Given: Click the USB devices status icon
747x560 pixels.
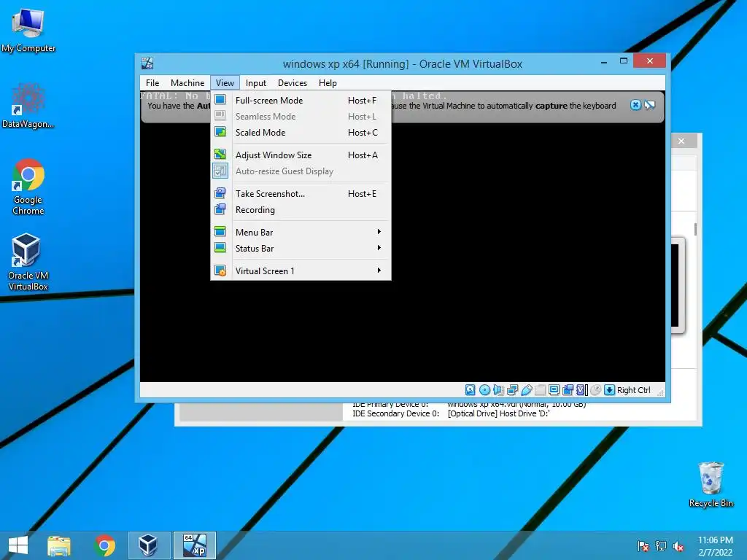Looking at the screenshot, I should (527, 390).
